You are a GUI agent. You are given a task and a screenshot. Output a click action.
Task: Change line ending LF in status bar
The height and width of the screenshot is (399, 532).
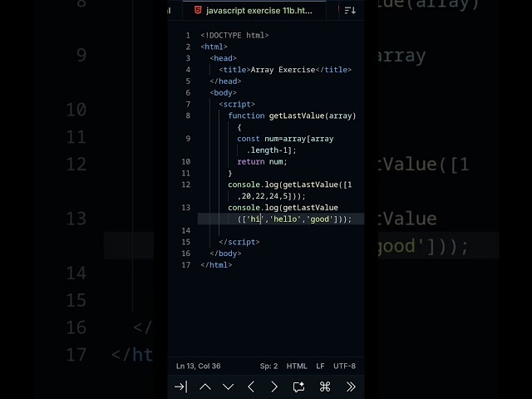coord(320,366)
